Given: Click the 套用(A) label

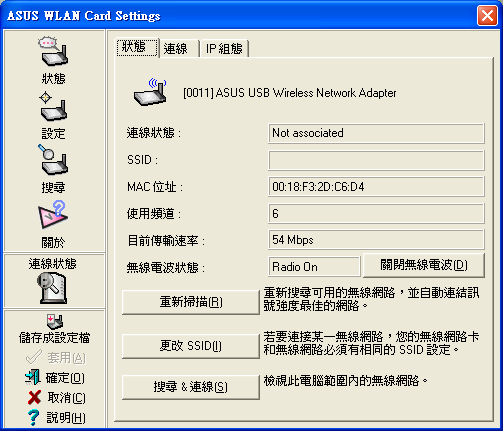Looking at the screenshot, I should (x=66, y=358).
